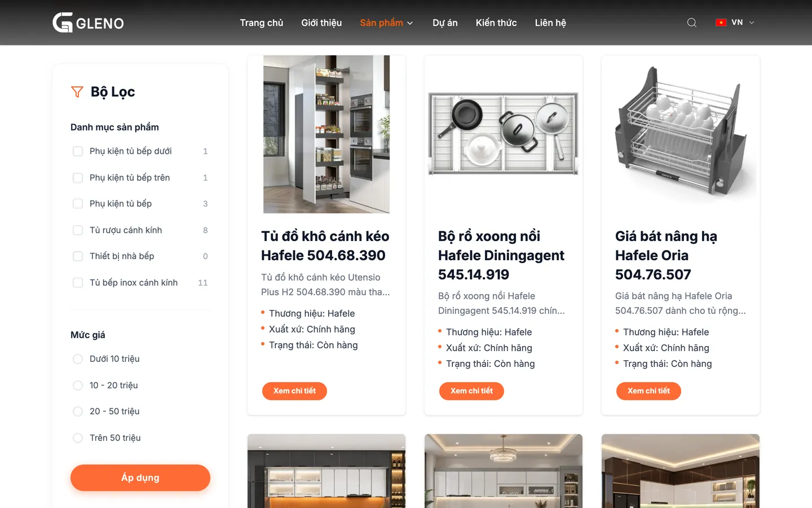Check Thiết bị nhà bếp
The image size is (812, 508).
pos(78,256)
